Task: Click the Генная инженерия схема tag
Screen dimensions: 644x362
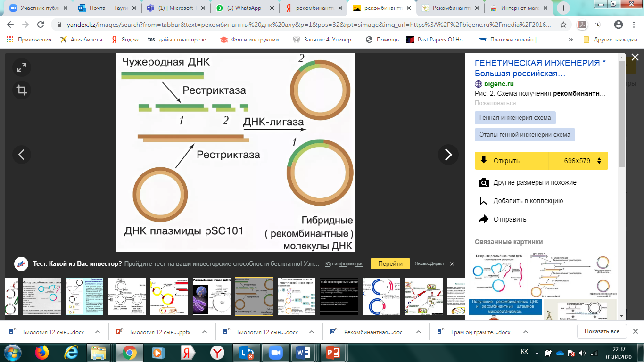Action: pyautogui.click(x=515, y=118)
